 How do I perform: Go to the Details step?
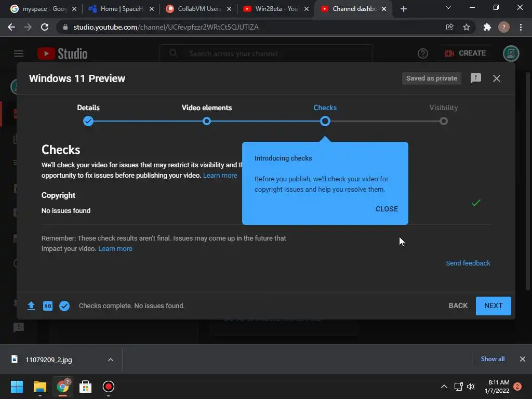tap(88, 115)
